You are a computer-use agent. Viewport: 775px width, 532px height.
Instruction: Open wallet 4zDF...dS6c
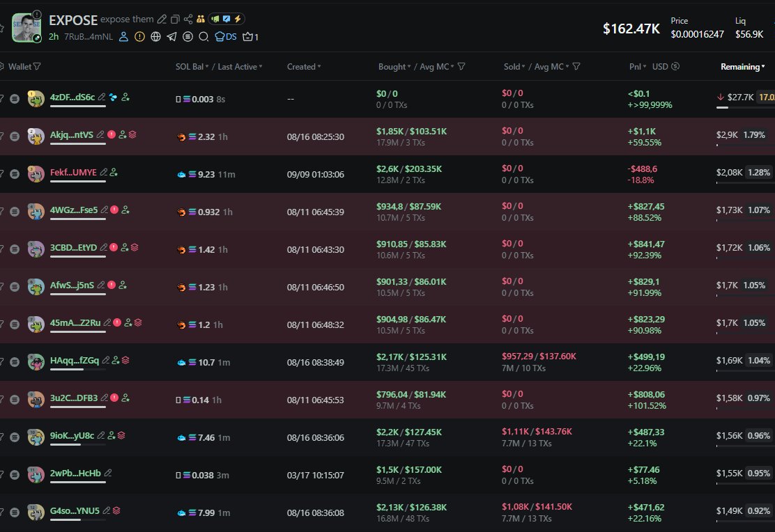click(x=72, y=97)
